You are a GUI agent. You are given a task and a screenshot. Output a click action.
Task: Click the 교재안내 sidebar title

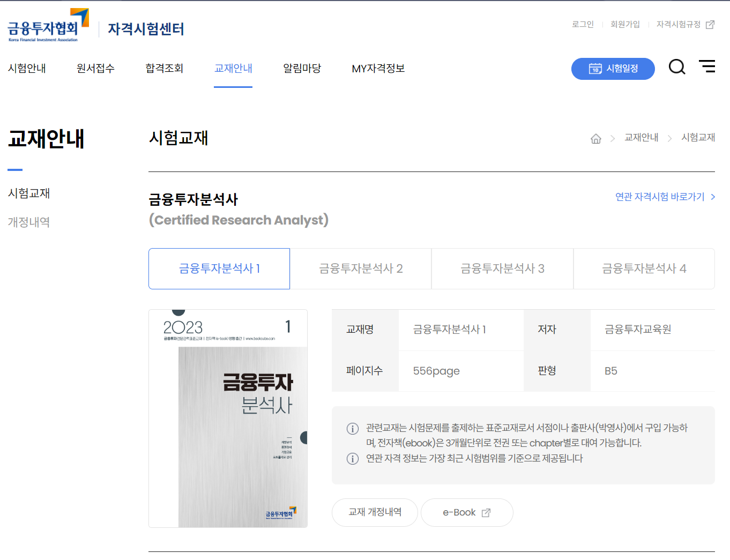point(46,139)
